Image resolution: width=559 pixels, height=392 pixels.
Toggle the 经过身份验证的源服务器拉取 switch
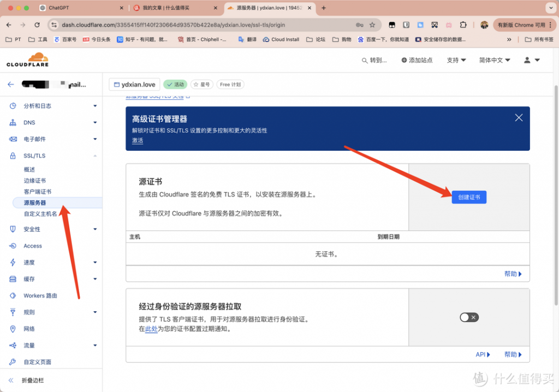click(x=468, y=317)
